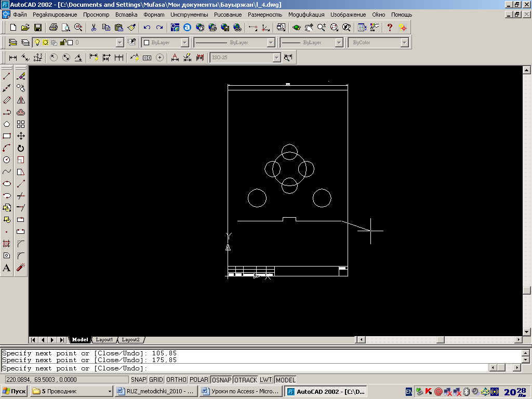Viewport: 532px width, 399px height.
Task: Switch to the Layout1 tab
Action: [104, 340]
